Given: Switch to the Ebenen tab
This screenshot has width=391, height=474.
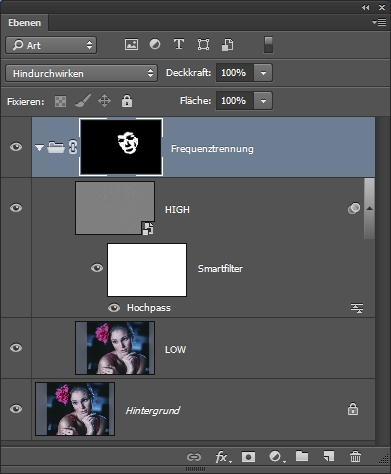Looking at the screenshot, I should coord(24,23).
